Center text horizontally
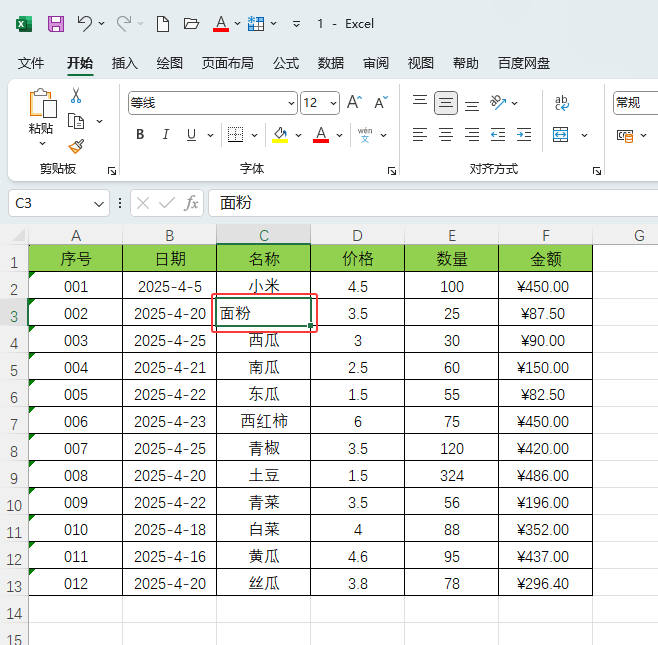The width and height of the screenshot is (658, 645). click(446, 135)
